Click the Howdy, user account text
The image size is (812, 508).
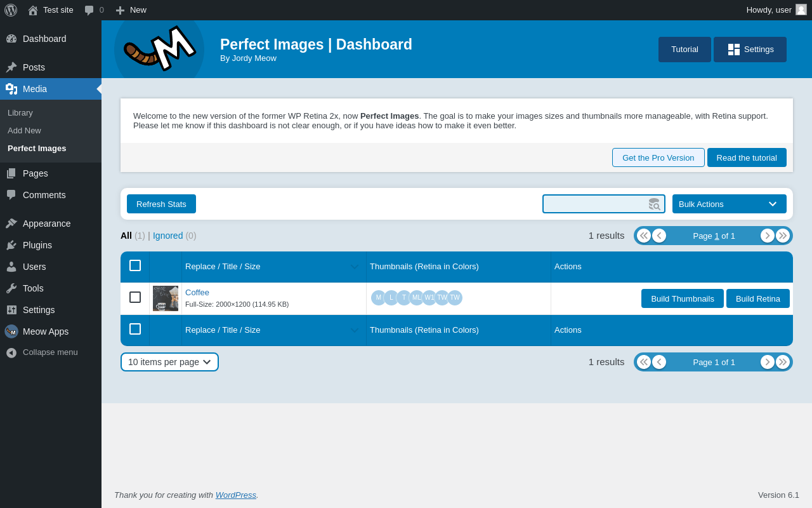point(769,10)
